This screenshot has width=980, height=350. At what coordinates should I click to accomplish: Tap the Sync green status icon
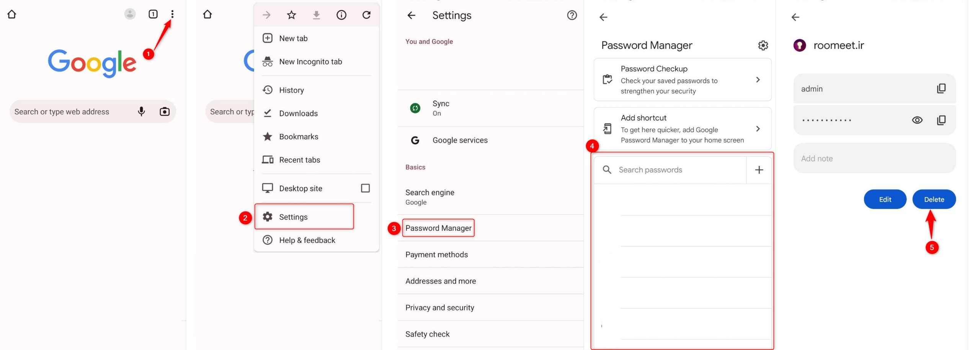pyautogui.click(x=415, y=108)
